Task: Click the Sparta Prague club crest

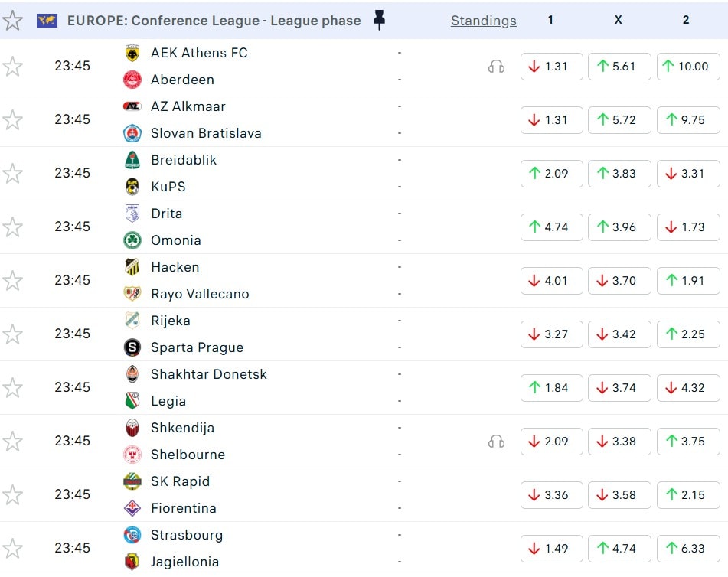Action: [132, 347]
